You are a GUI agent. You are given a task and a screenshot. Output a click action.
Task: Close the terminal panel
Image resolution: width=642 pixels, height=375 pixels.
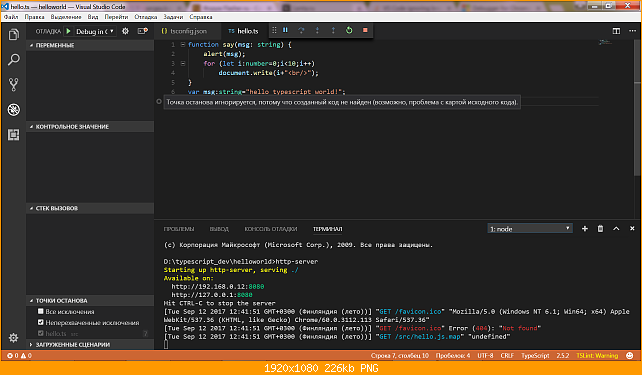pyautogui.click(x=632, y=228)
